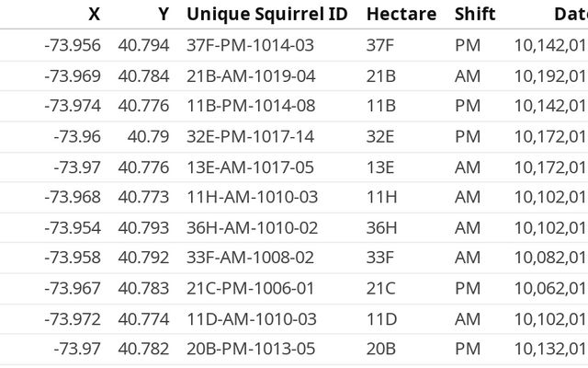Select the Hectare cell 36H

pos(382,227)
